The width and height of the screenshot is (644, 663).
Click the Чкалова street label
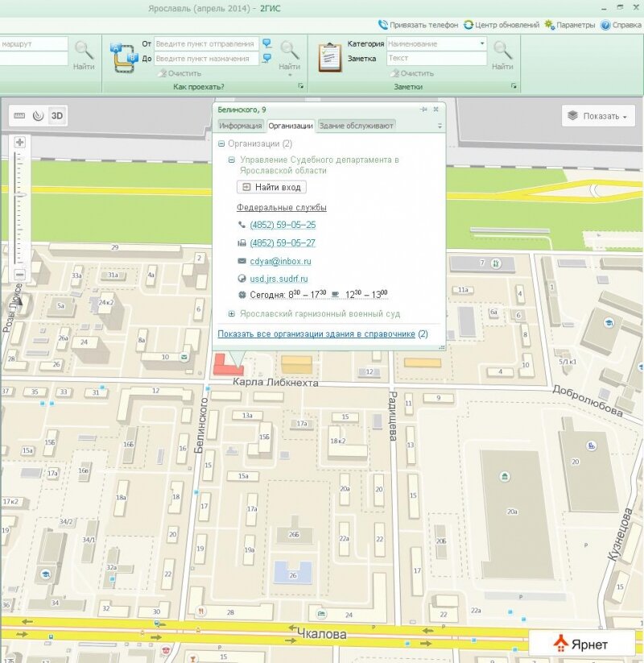[x=321, y=634]
